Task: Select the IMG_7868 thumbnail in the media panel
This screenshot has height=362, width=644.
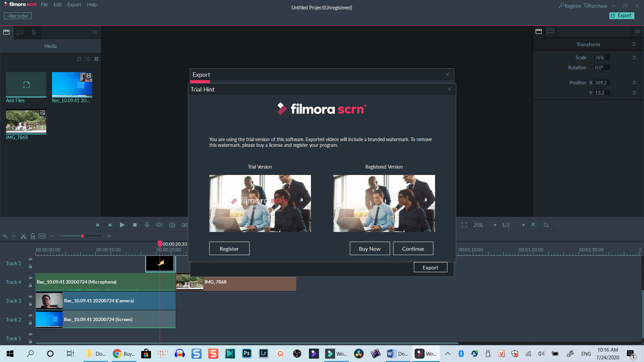Action: 26,121
